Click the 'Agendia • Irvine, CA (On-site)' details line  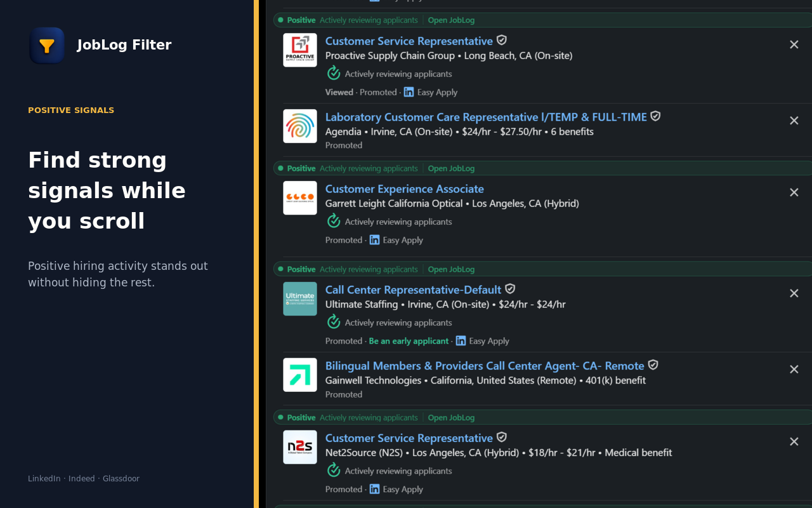(459, 132)
